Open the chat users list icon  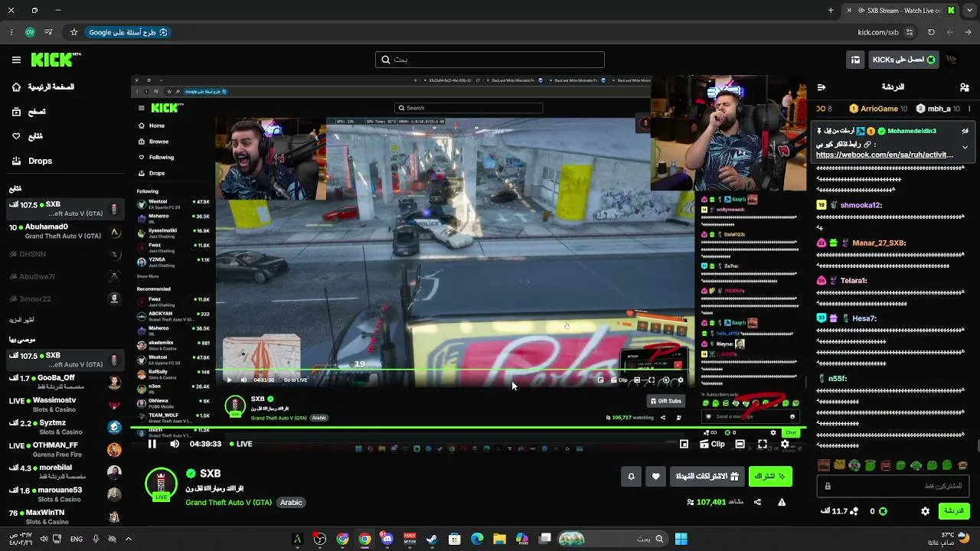pos(964,87)
